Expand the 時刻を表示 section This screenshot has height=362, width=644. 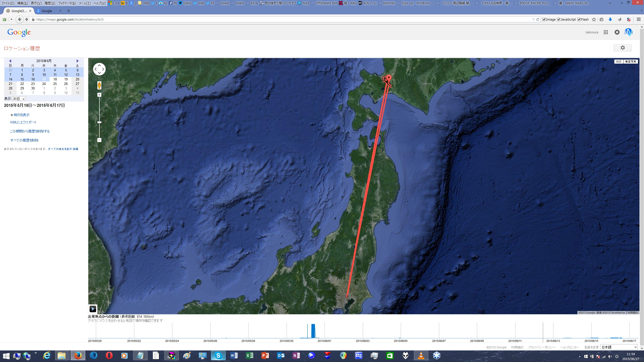click(21, 115)
